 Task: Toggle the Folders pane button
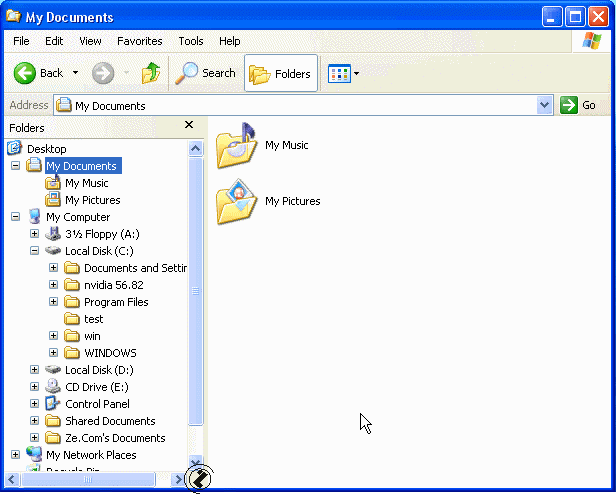[280, 73]
